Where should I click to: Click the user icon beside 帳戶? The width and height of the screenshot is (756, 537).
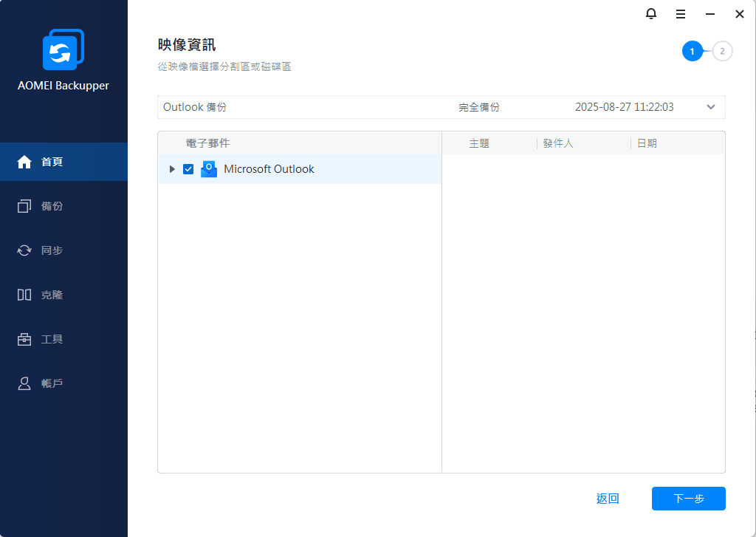(24, 383)
